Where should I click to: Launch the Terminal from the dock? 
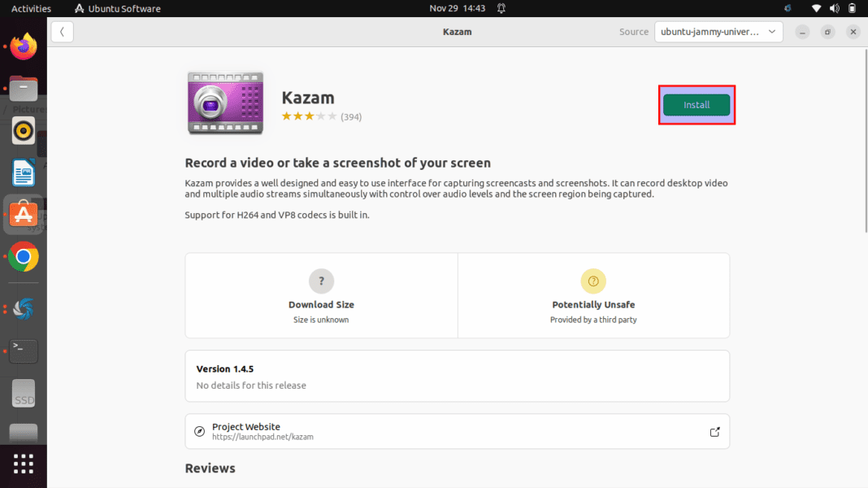click(x=22, y=351)
